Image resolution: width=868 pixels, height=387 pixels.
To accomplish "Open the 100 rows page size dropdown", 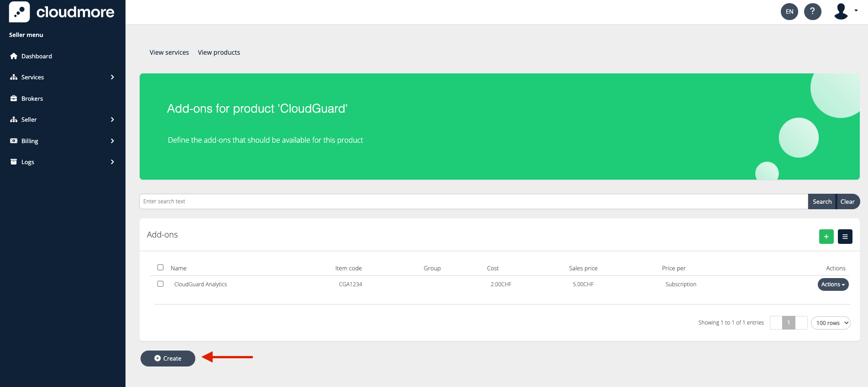I will pyautogui.click(x=830, y=323).
